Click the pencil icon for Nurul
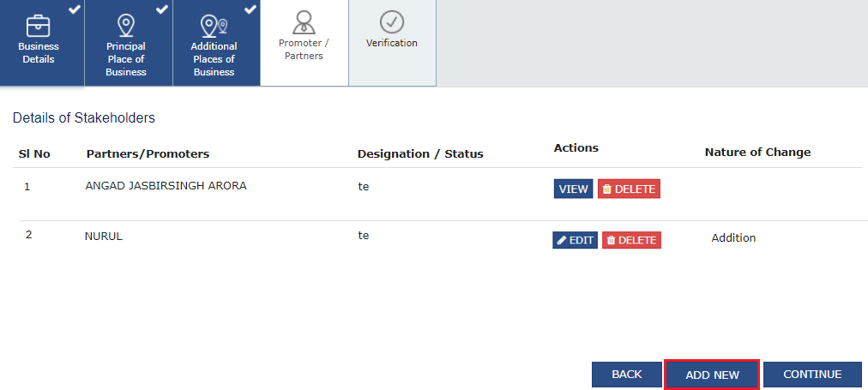The width and height of the screenshot is (868, 390). point(562,241)
